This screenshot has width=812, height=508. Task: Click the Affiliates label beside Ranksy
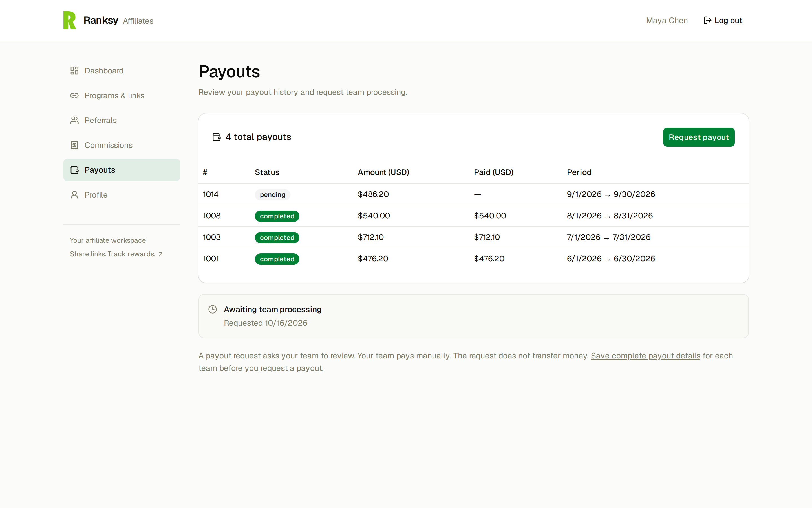click(138, 21)
